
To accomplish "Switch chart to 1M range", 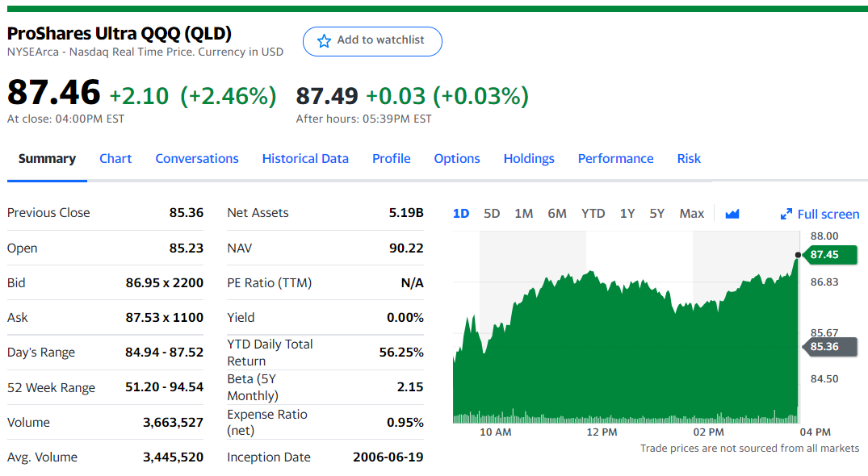I will click(x=524, y=214).
